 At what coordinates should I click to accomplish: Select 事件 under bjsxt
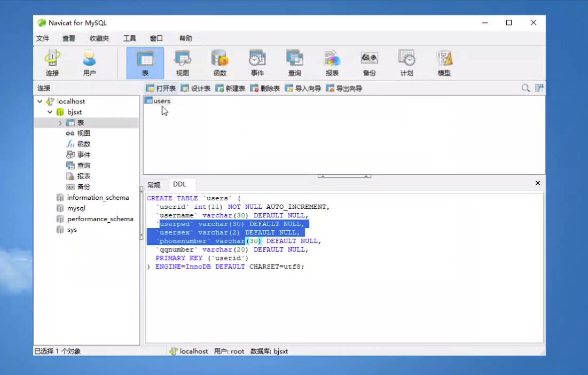84,154
